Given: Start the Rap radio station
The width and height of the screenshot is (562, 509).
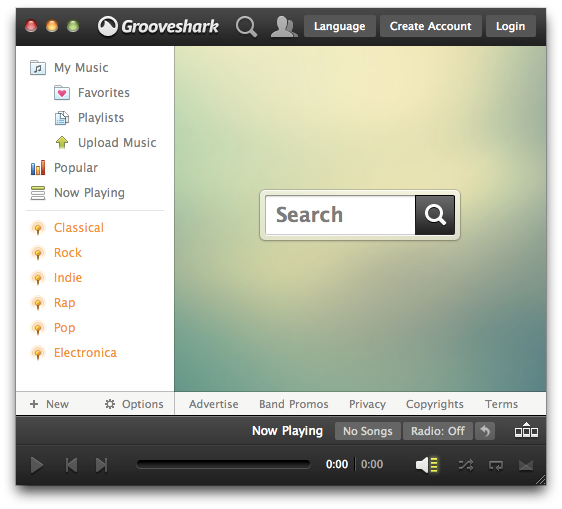Looking at the screenshot, I should click(65, 303).
